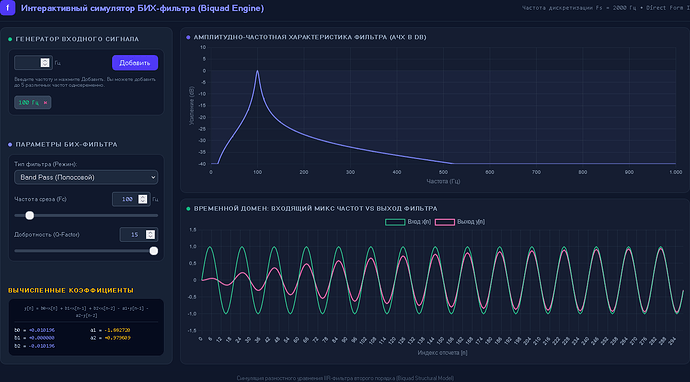Click the cutoff frequency slider handle

pos(29,216)
